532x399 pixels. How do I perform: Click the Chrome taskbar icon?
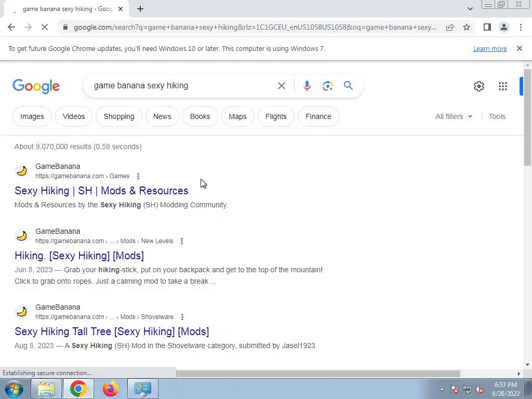[78, 389]
